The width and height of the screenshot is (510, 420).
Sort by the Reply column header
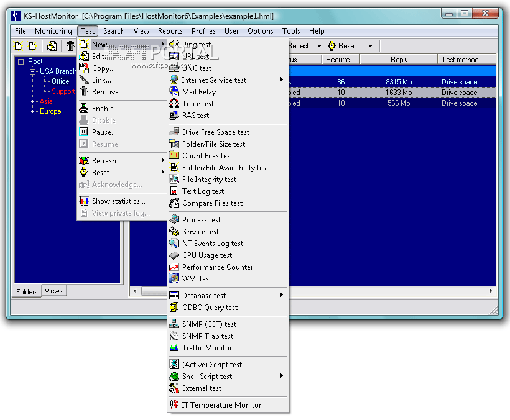point(399,60)
